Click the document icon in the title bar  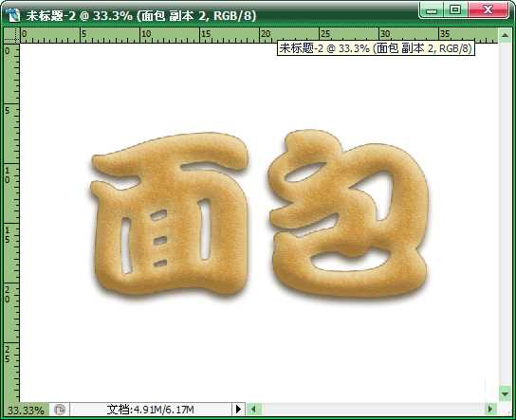12,15
